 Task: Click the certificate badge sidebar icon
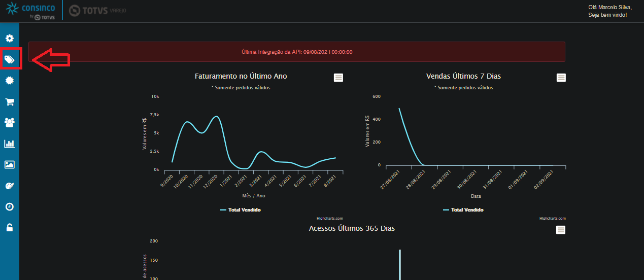(9, 80)
